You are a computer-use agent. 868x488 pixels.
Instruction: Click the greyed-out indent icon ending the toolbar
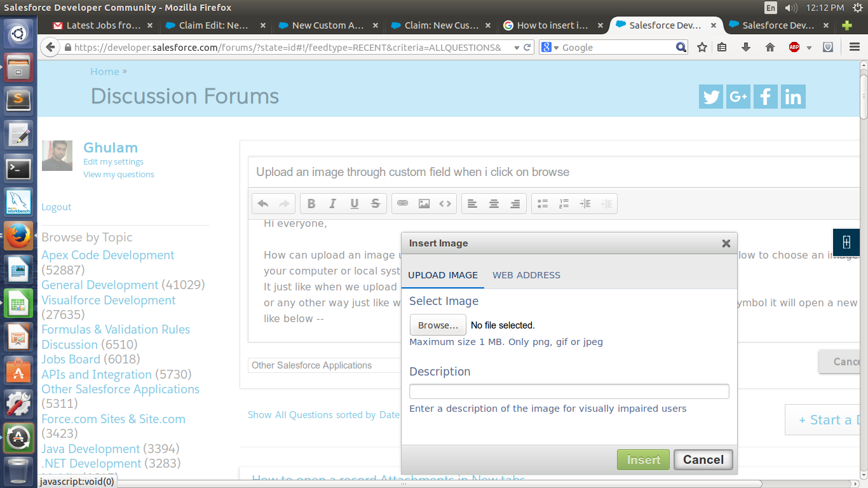tap(607, 203)
